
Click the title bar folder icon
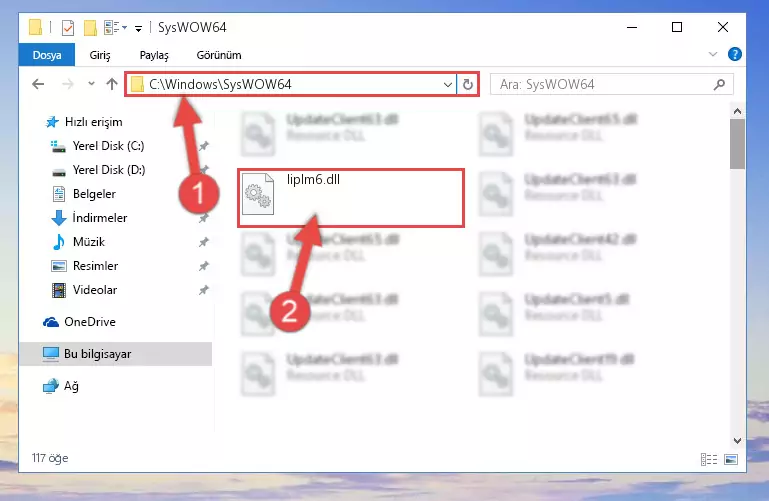35,27
